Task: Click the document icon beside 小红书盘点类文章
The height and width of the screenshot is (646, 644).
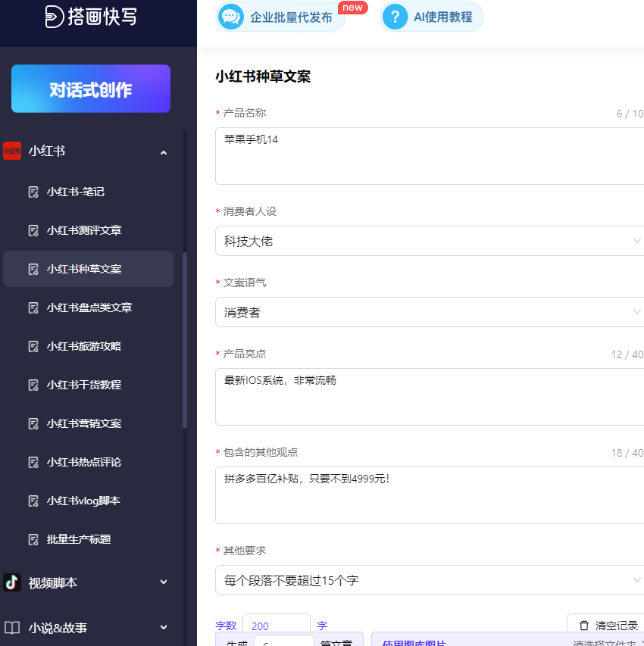Action: tap(33, 307)
